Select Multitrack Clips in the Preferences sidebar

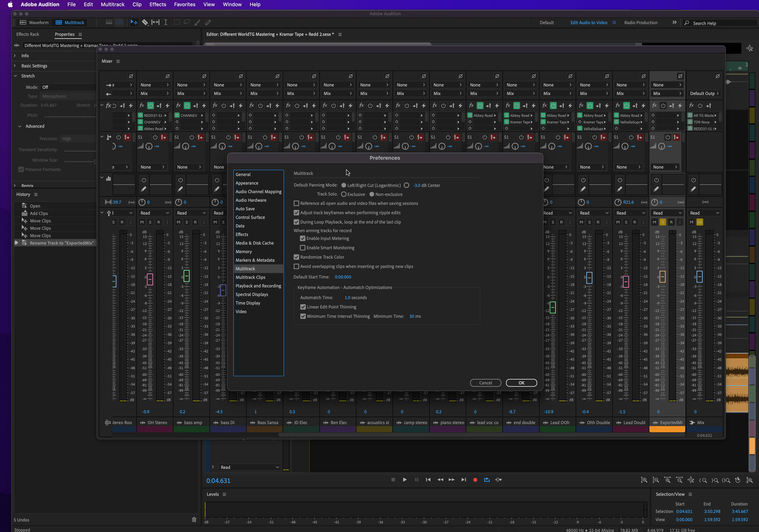(250, 277)
